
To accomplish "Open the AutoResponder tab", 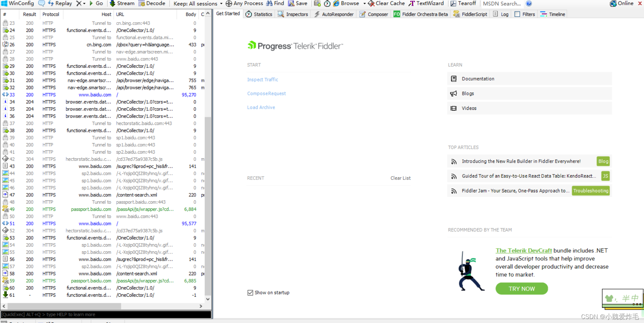I will 334,14.
